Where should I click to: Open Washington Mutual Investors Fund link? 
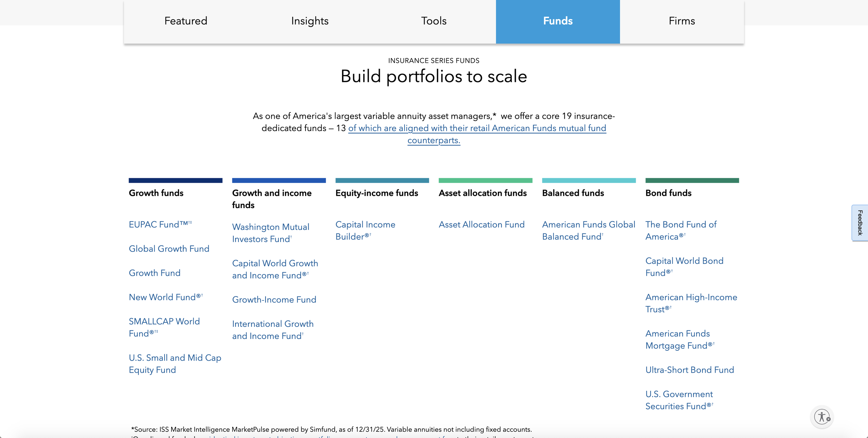point(271,233)
